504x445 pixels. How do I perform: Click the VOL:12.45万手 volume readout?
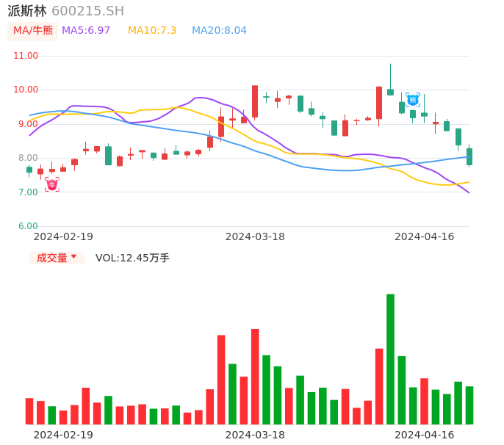132,258
